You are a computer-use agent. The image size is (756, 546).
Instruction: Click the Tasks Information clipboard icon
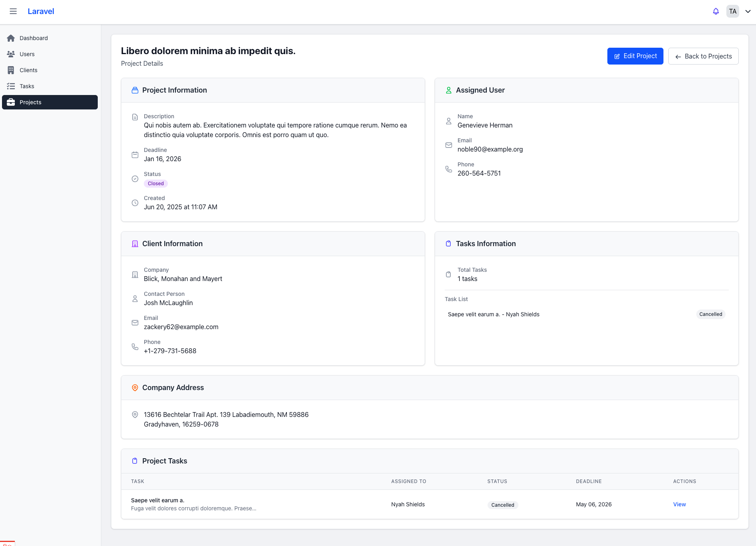tap(448, 244)
